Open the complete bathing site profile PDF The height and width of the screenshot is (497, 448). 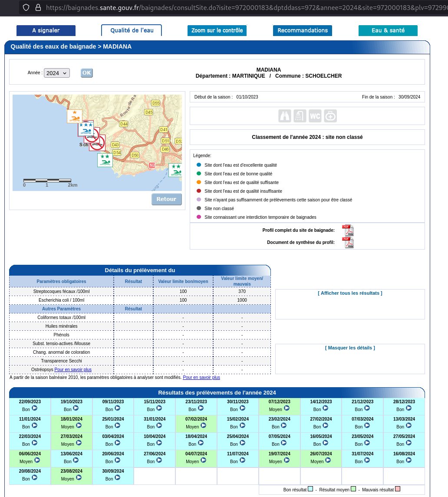[x=348, y=230]
